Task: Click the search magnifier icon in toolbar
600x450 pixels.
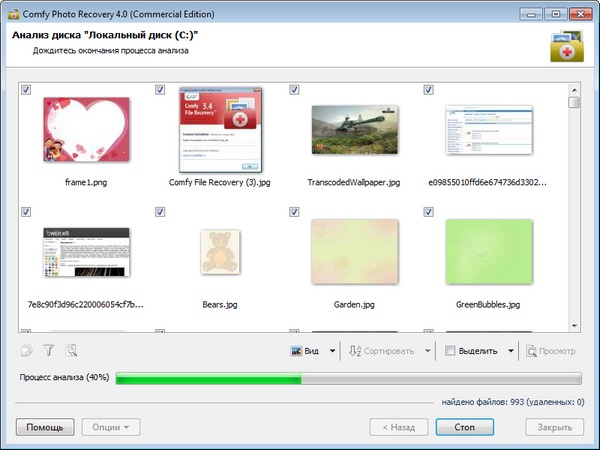Action: click(x=71, y=351)
